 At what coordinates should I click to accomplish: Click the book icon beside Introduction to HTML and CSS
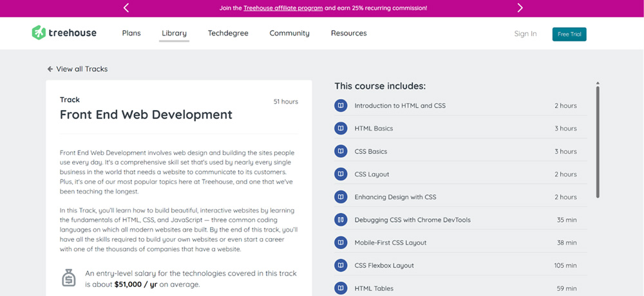pos(341,106)
